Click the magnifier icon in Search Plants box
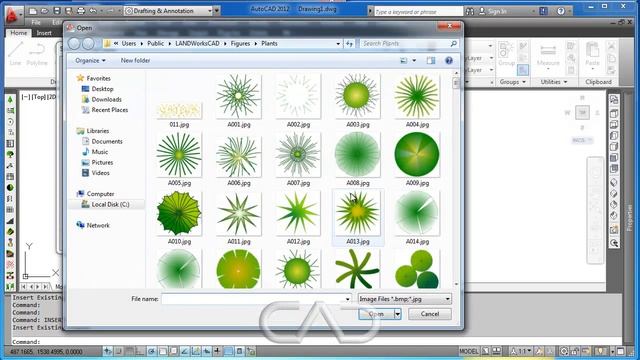The width and height of the screenshot is (640, 360). (x=453, y=43)
